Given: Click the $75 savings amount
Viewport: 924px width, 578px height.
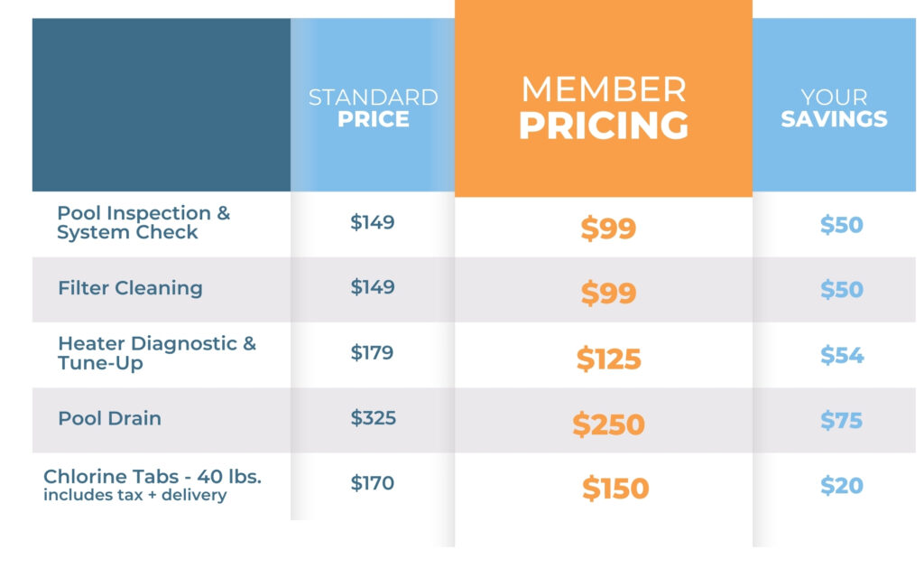Looking at the screenshot, I should 841,420.
